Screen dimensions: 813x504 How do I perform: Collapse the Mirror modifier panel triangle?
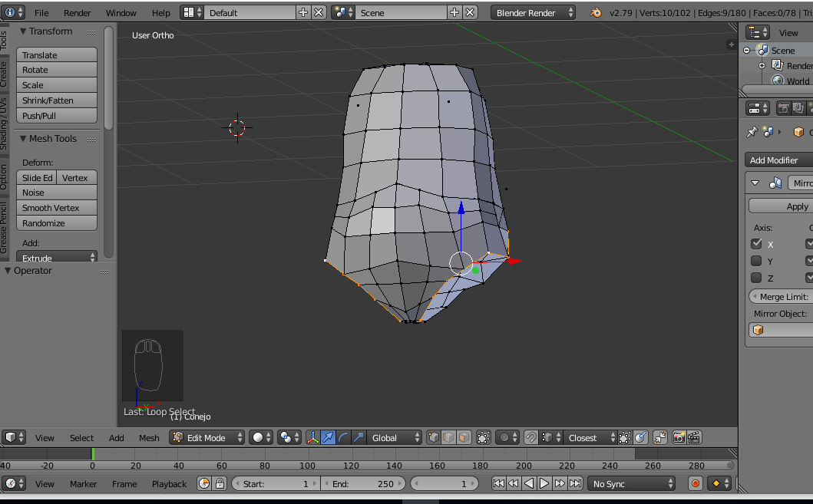click(x=755, y=183)
